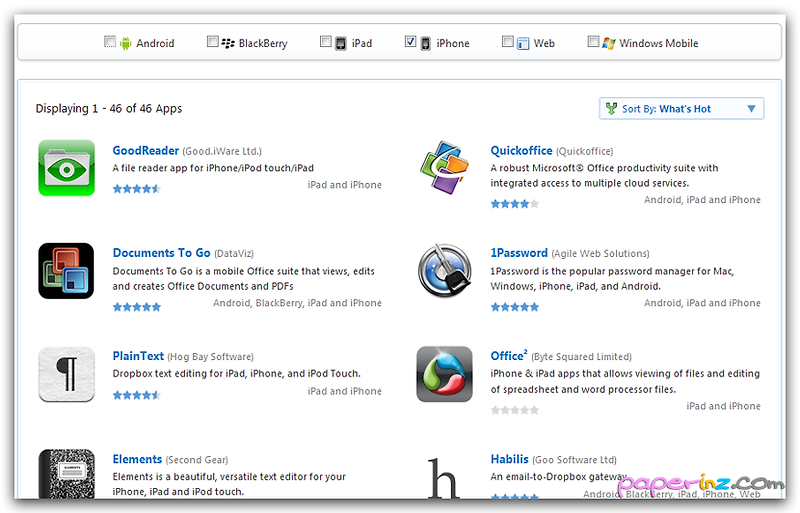This screenshot has width=800, height=513.
Task: Open the 1Password app title link
Action: click(519, 253)
